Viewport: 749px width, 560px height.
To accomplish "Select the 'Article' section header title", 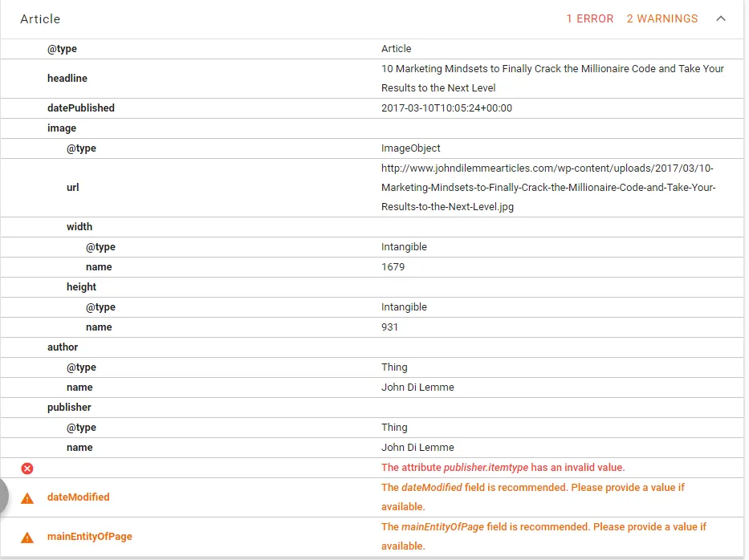I will point(40,19).
